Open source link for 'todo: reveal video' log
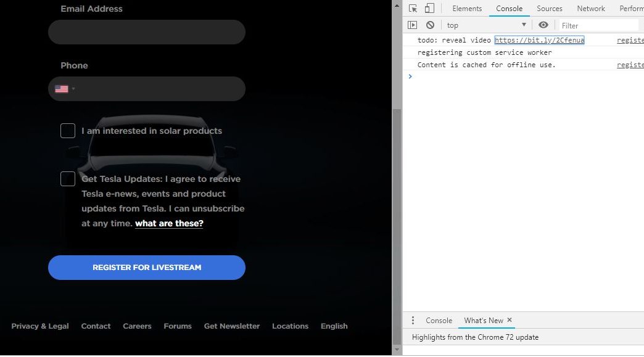 [x=630, y=40]
